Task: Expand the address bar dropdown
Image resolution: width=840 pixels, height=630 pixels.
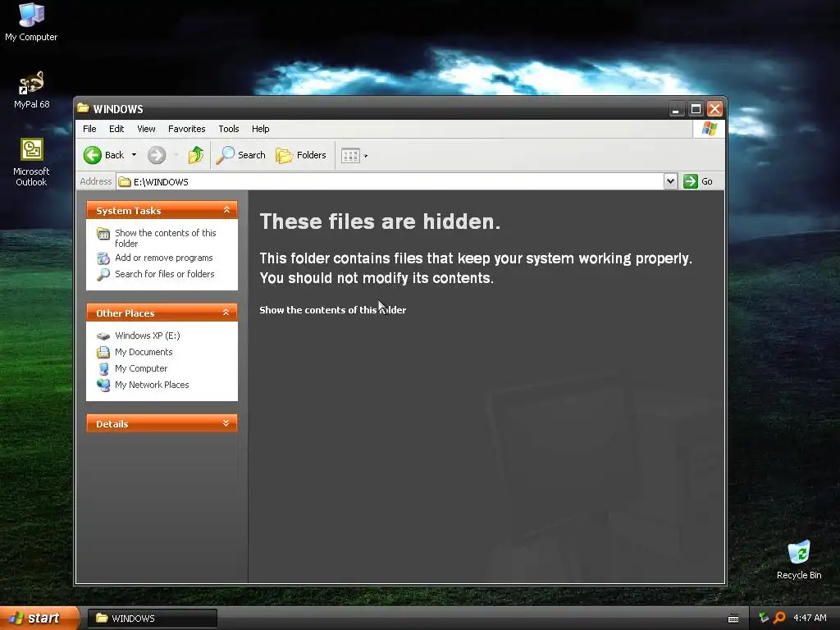Action: [670, 181]
